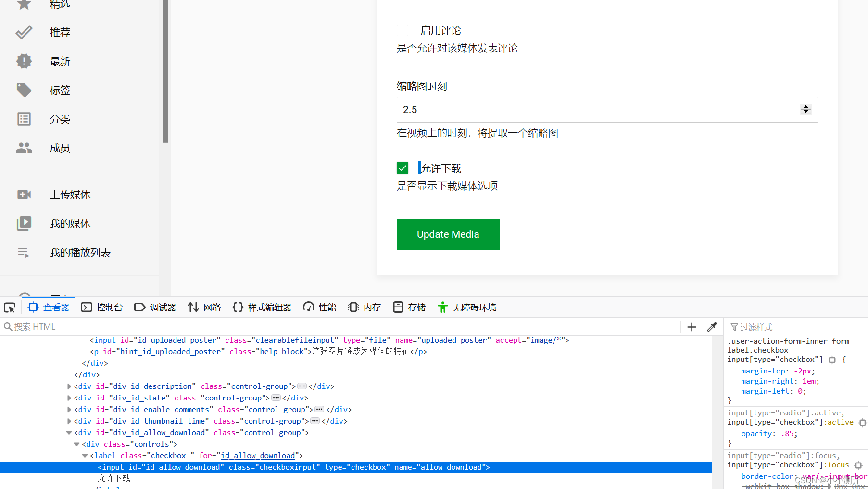The height and width of the screenshot is (489, 868).
Task: Click ellipsis badge in div_id_description row
Action: 302,386
